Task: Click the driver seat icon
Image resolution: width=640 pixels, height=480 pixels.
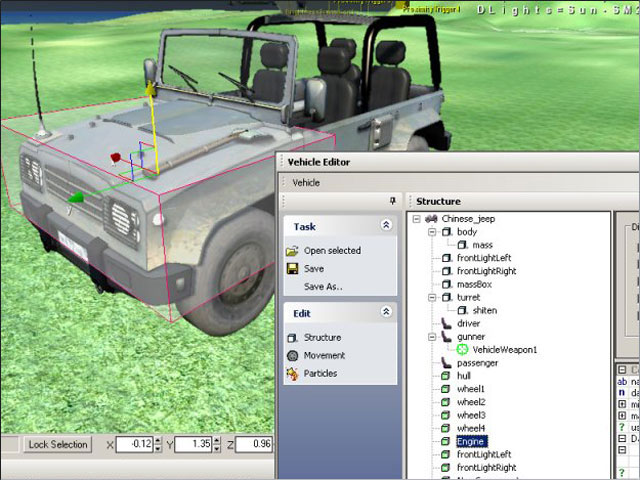Action: tap(447, 324)
